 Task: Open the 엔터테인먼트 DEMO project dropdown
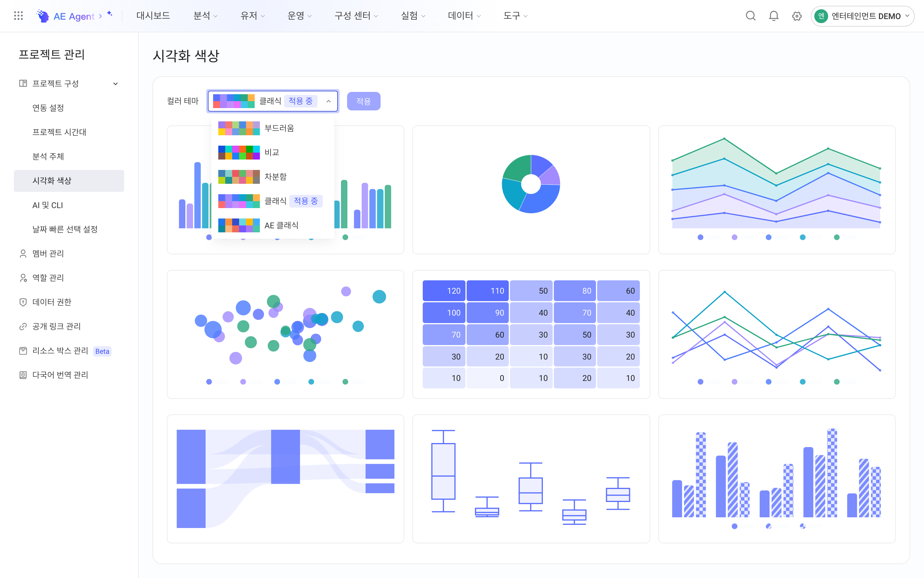[862, 16]
